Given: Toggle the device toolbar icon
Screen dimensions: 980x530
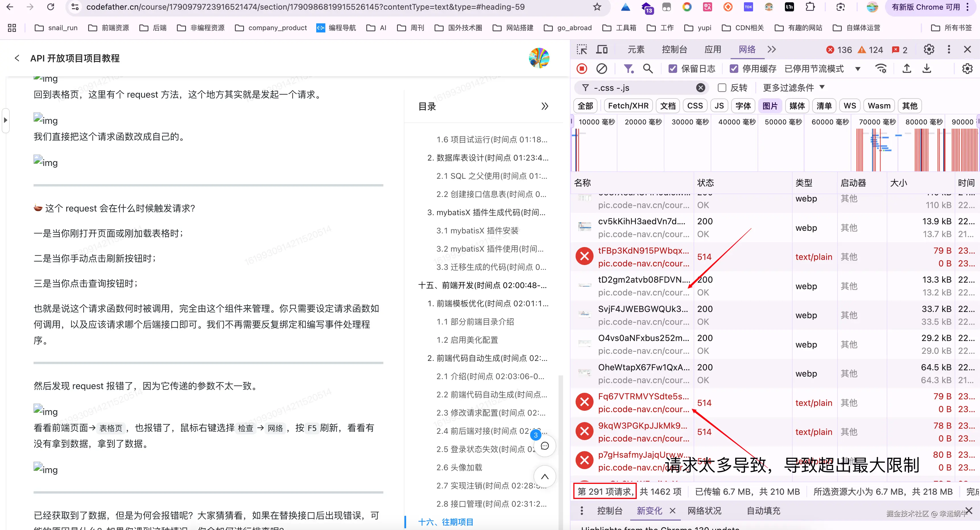Looking at the screenshot, I should [602, 50].
